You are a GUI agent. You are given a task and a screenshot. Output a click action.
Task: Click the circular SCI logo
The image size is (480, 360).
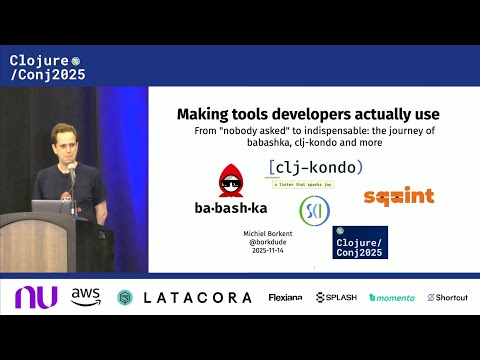[x=314, y=211]
